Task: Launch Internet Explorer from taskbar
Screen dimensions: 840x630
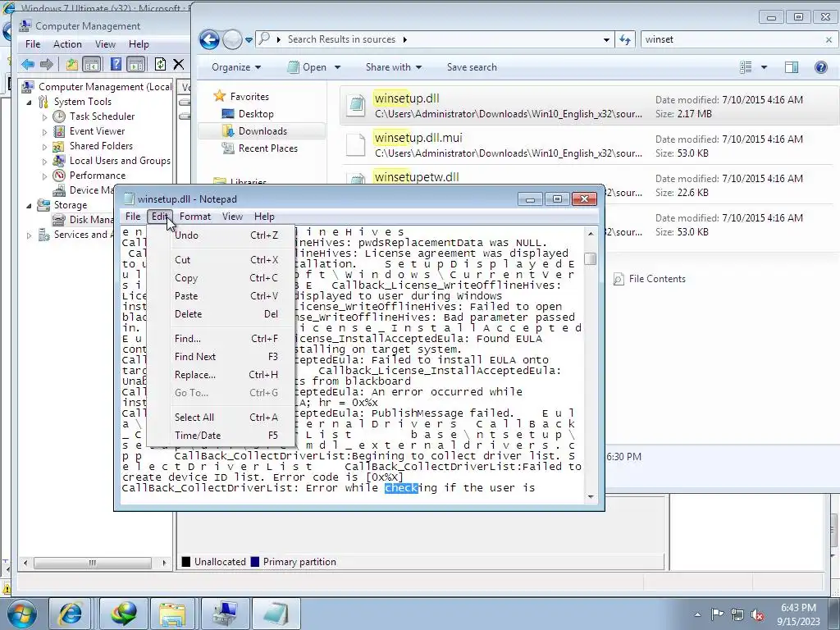Action: pos(70,614)
